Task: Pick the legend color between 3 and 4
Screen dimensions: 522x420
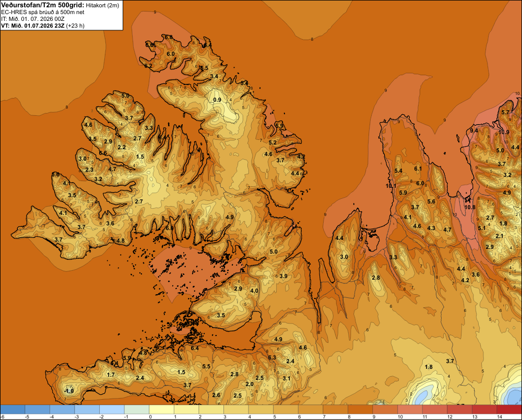Action: point(236,410)
